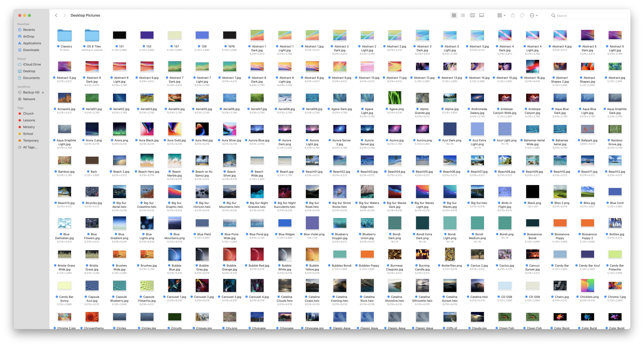Select Bubble Red.jpg thumbnail
This screenshot has width=644, height=347.
pyautogui.click(x=257, y=254)
